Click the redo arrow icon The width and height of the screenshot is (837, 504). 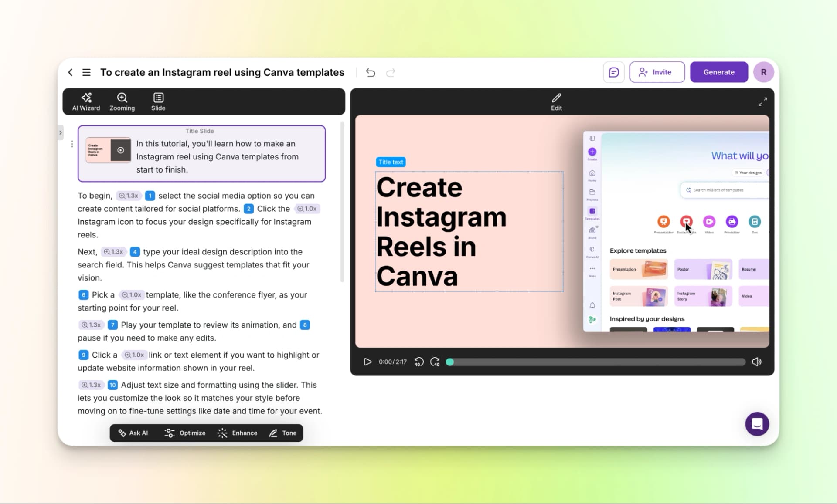click(391, 73)
